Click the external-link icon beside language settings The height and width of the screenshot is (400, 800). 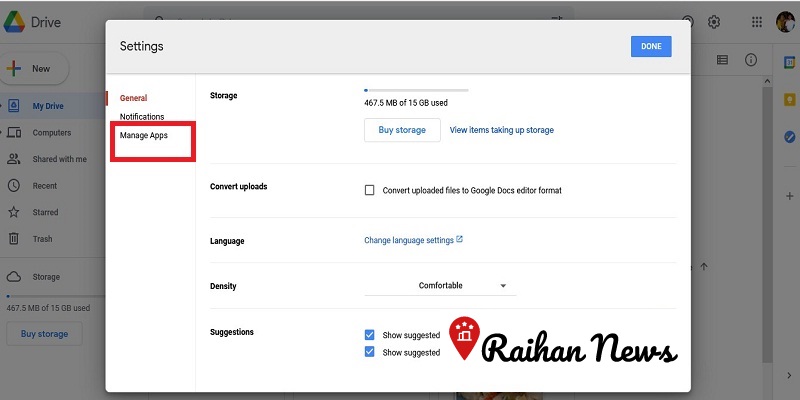click(459, 239)
